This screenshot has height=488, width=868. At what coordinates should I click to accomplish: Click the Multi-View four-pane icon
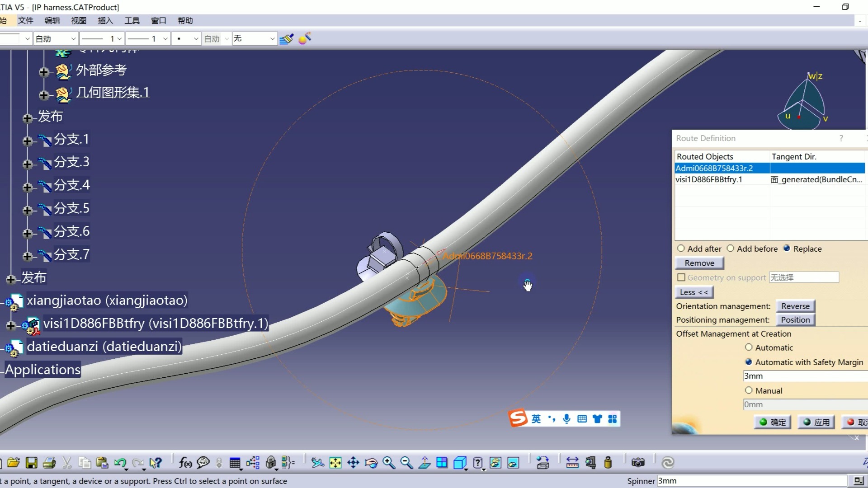pos(442,462)
